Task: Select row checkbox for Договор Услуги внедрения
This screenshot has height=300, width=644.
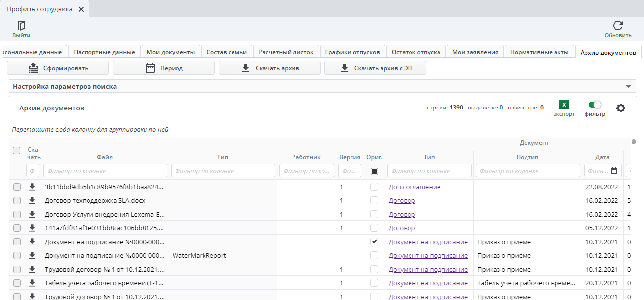Action: [17, 214]
